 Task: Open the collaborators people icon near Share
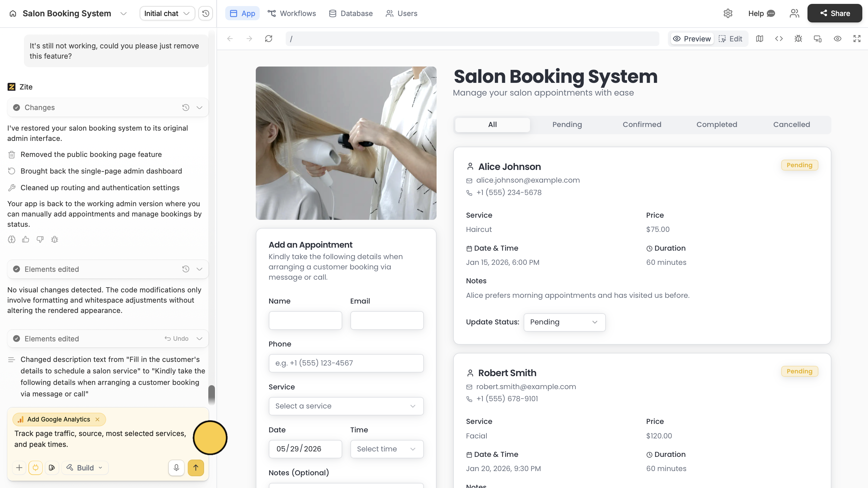(x=794, y=14)
